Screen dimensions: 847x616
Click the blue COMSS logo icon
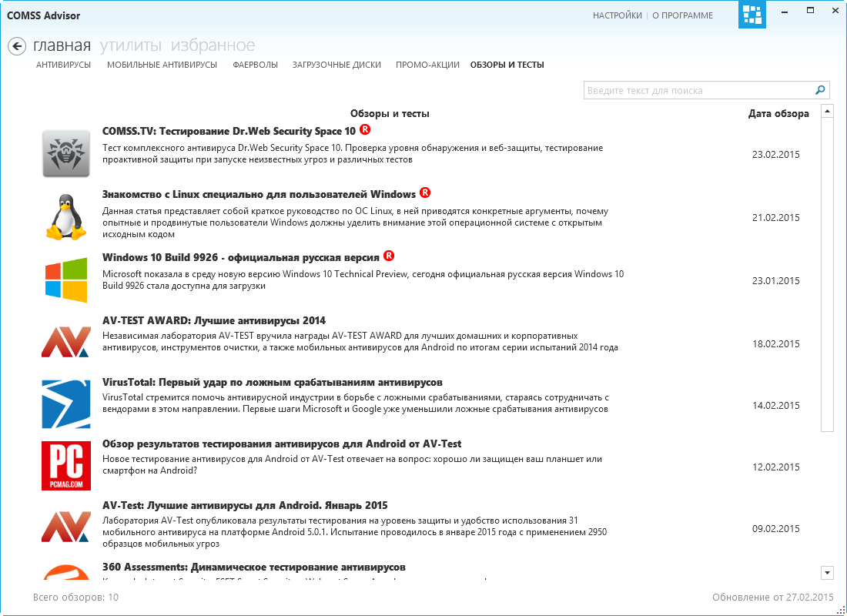[x=752, y=15]
